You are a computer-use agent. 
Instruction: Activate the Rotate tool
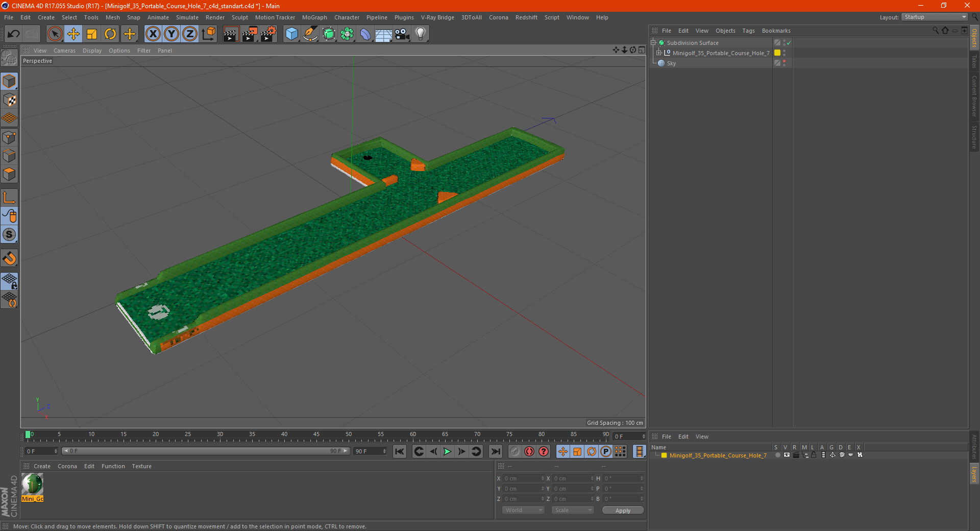110,34
